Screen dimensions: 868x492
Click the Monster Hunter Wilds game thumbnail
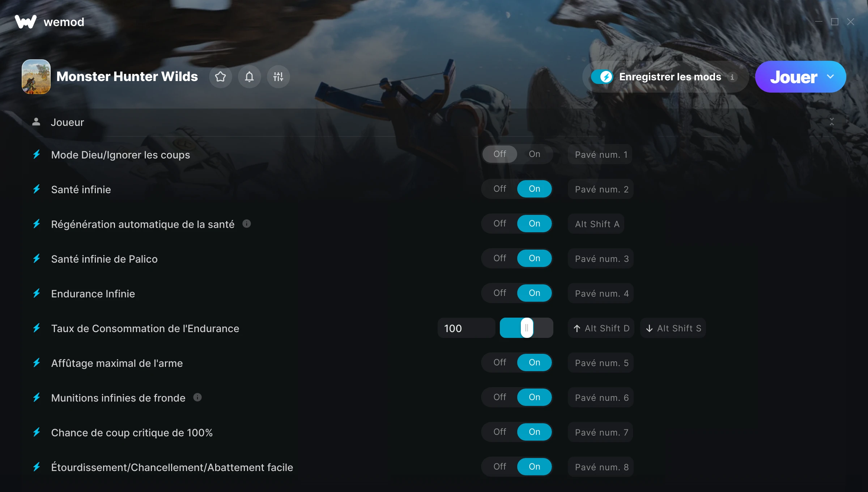coord(36,77)
